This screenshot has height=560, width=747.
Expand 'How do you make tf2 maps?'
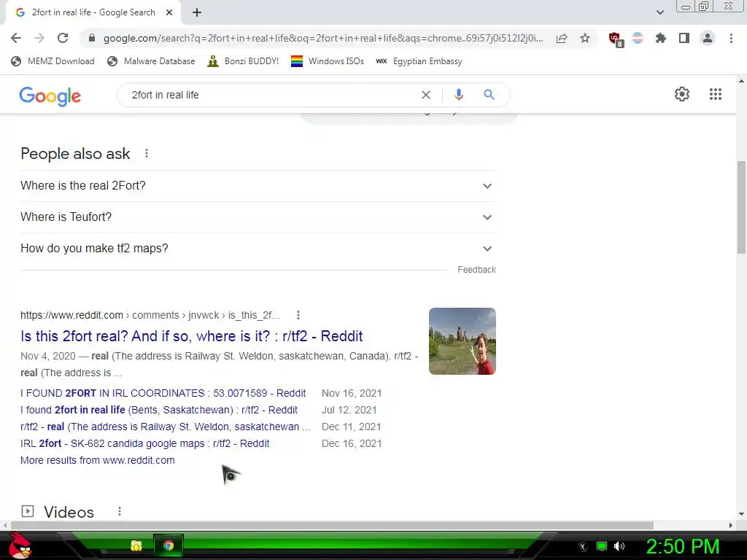coord(258,249)
